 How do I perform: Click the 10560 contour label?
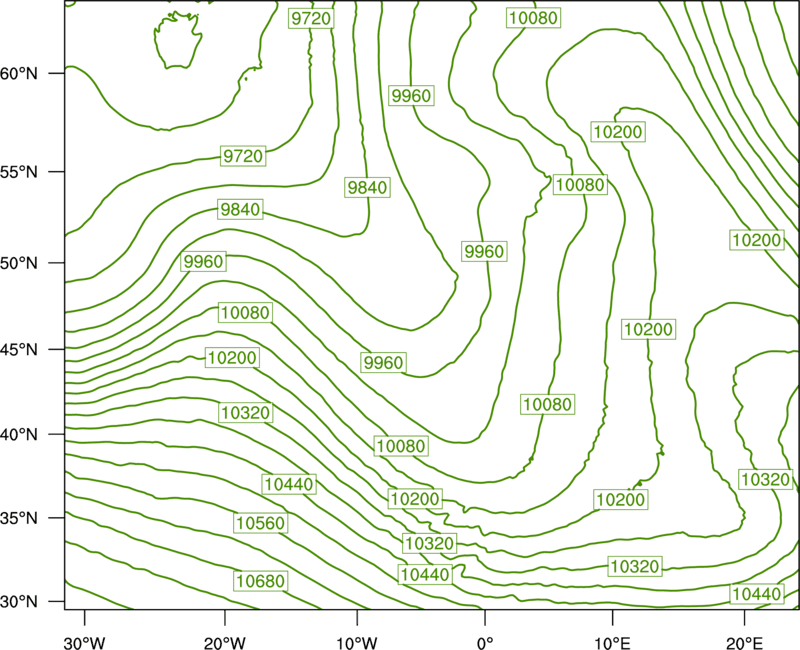(x=261, y=523)
